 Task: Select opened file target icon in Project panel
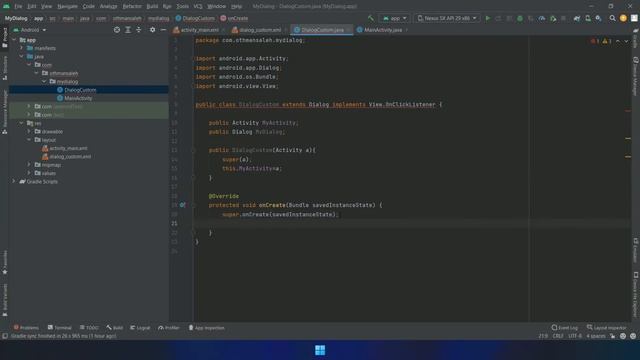coord(117,30)
